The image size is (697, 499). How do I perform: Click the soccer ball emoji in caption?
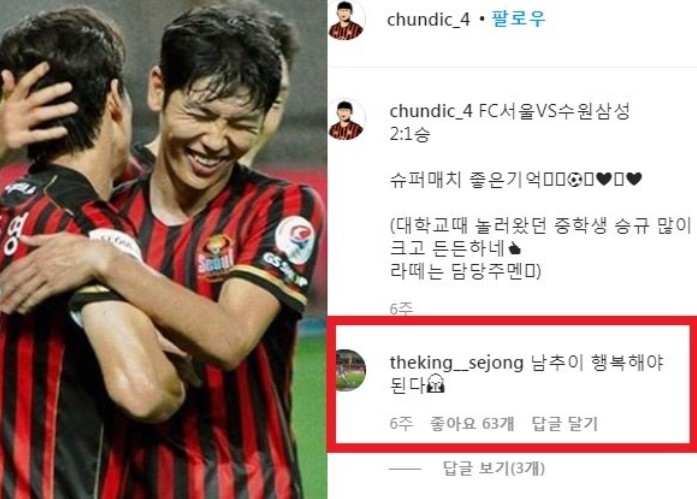(x=574, y=180)
